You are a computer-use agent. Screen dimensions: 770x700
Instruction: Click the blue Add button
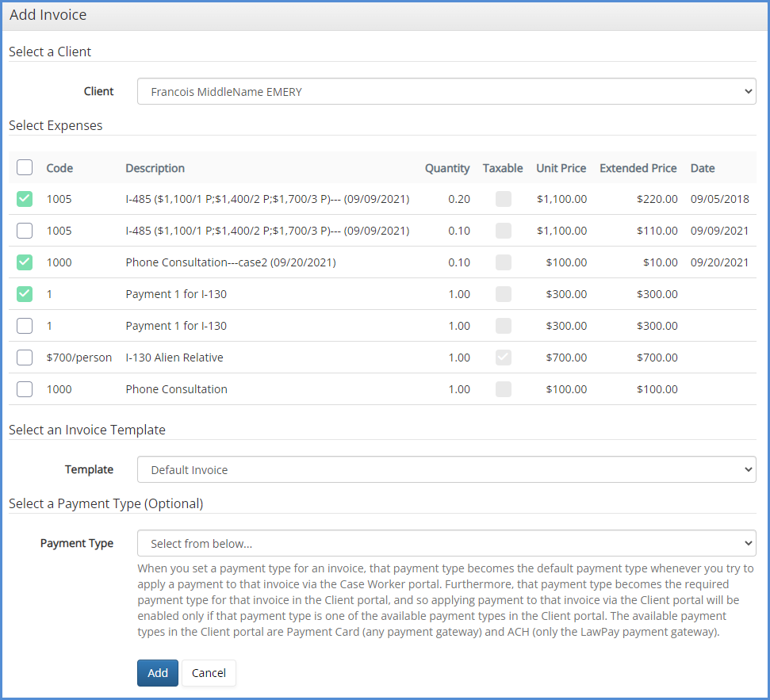pos(158,672)
